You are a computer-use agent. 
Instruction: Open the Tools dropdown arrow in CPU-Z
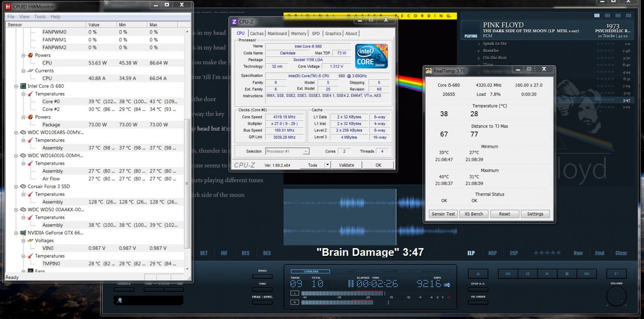(x=327, y=165)
